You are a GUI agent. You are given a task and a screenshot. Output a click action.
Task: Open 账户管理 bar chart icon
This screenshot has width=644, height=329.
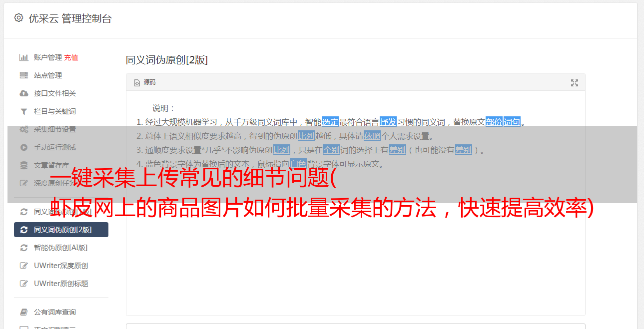coord(23,57)
